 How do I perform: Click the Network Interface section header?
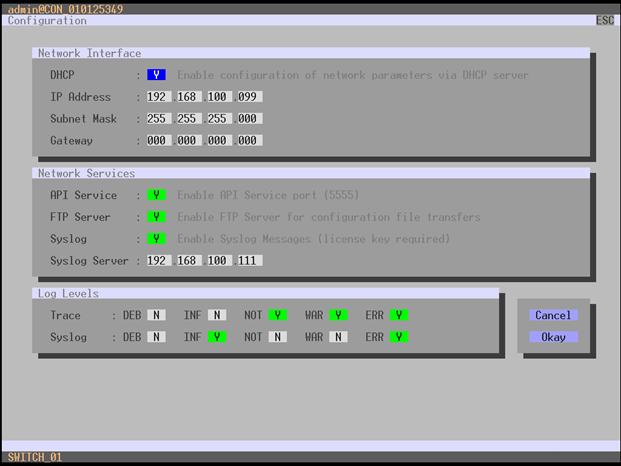(x=311, y=53)
